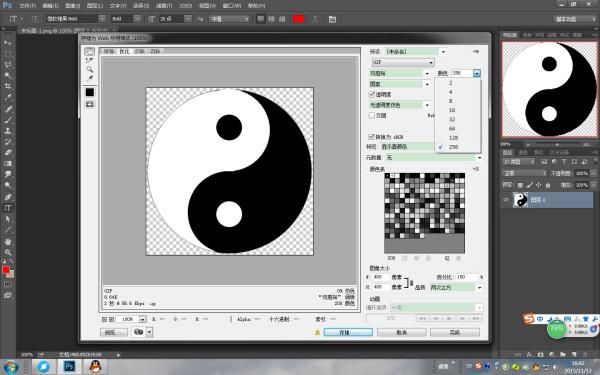Image resolution: width=600 pixels, height=375 pixels.
Task: Click the Photoshop icon in Windows taskbar
Action: (x=69, y=366)
